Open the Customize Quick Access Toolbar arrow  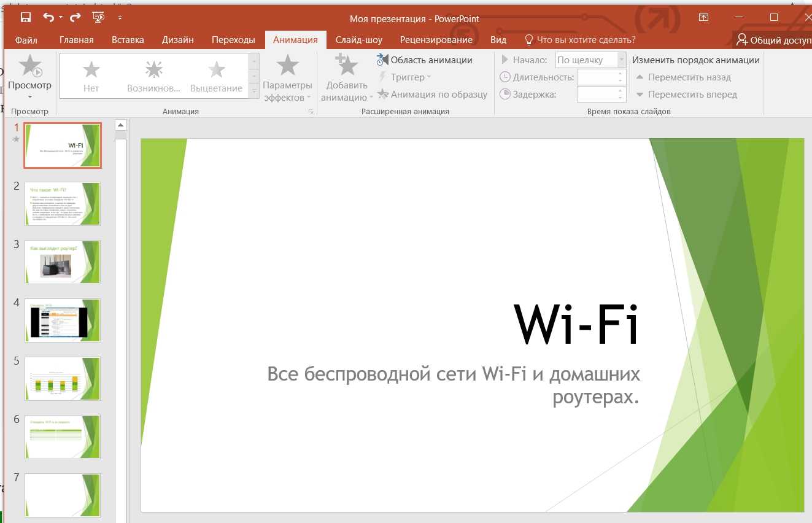[120, 18]
